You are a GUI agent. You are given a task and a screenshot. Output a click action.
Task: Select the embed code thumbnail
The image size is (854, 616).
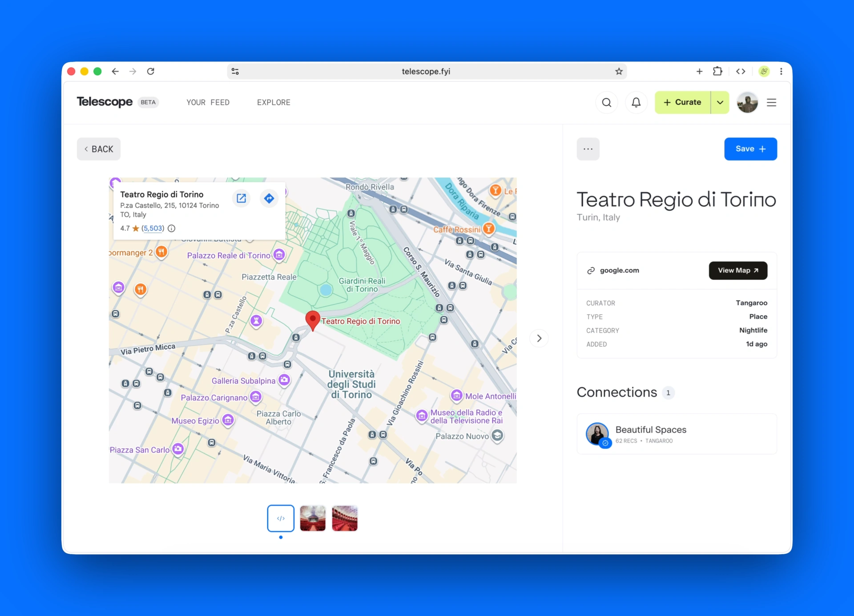click(281, 518)
